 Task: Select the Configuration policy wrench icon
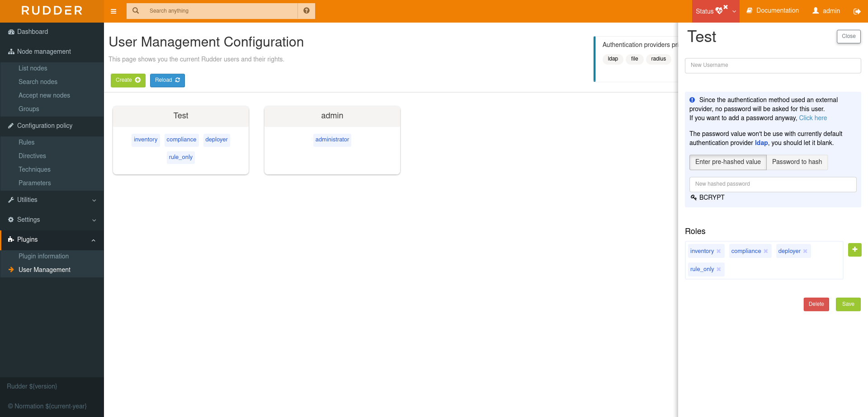point(10,126)
